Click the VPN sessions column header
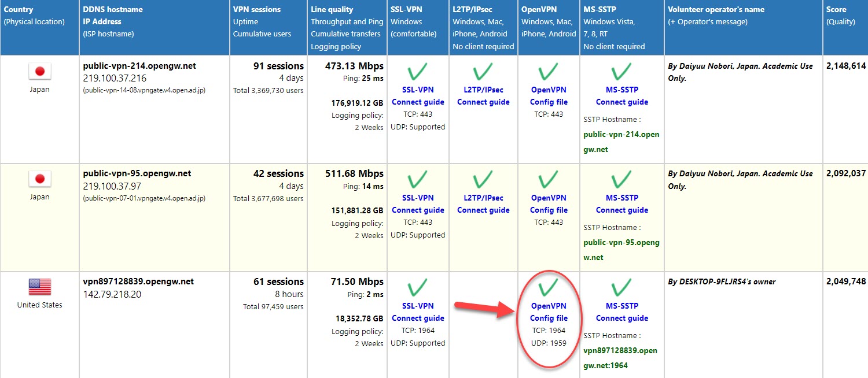This screenshot has width=868, height=378. 269,28
